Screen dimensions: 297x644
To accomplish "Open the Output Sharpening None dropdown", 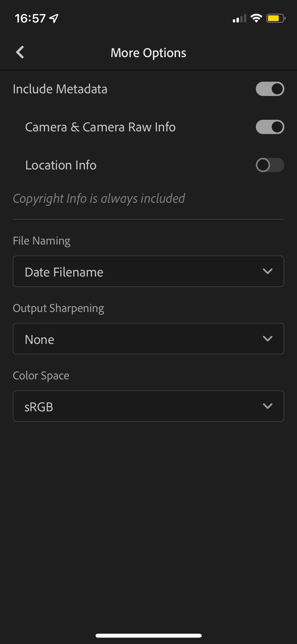I will click(148, 339).
